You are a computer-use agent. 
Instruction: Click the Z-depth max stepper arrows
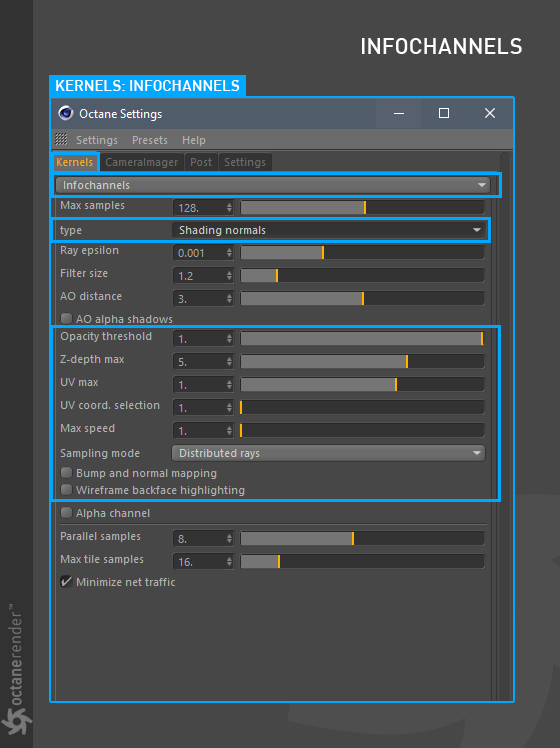pyautogui.click(x=229, y=362)
